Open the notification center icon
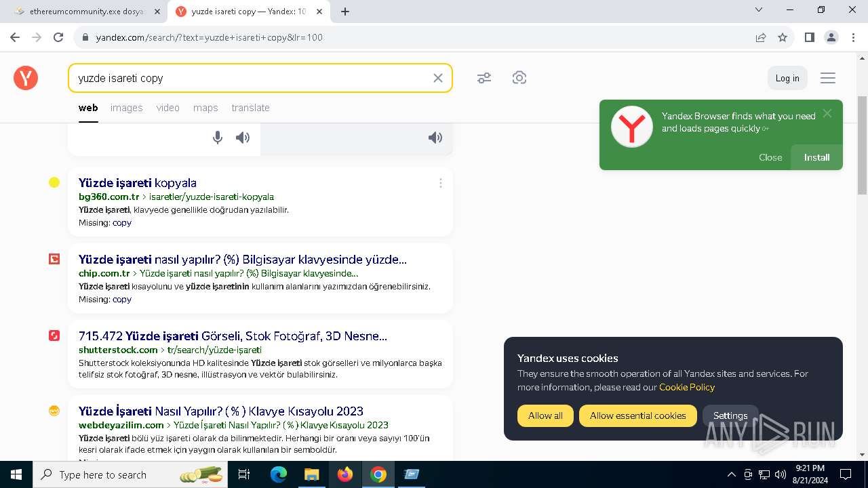This screenshot has width=868, height=488. click(846, 474)
